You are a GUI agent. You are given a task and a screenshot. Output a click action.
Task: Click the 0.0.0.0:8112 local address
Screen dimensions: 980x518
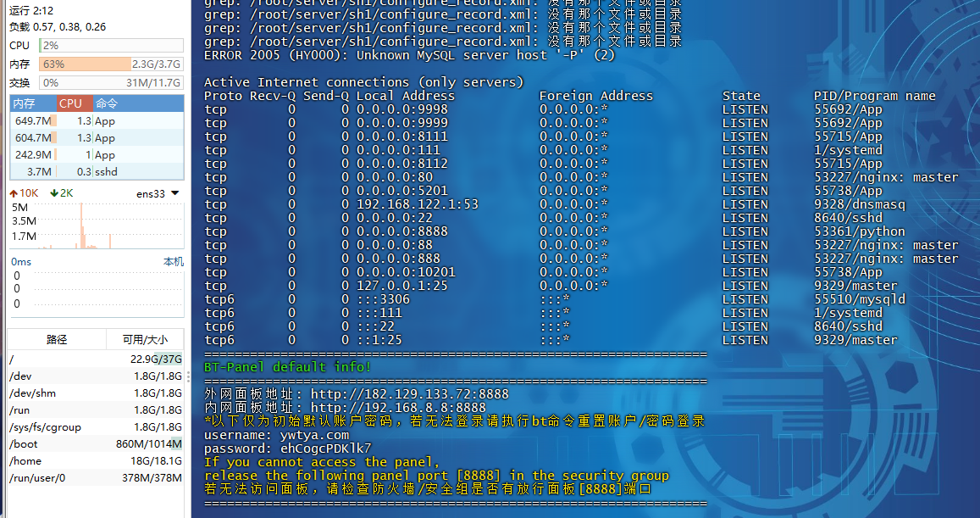[x=401, y=164]
